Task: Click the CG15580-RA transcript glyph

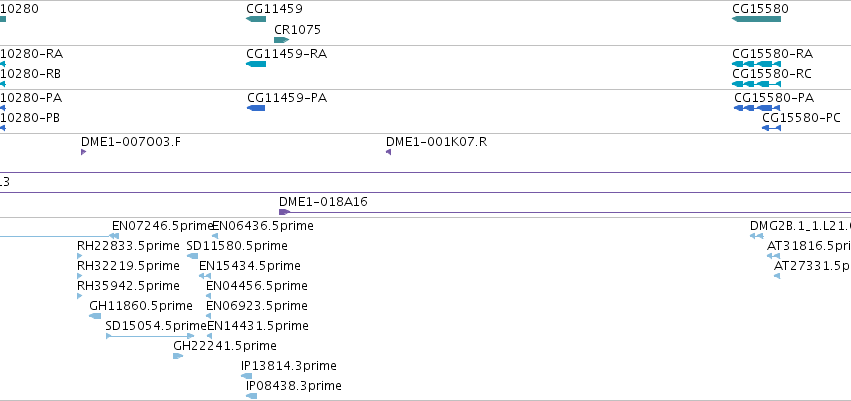Action: coord(757,64)
